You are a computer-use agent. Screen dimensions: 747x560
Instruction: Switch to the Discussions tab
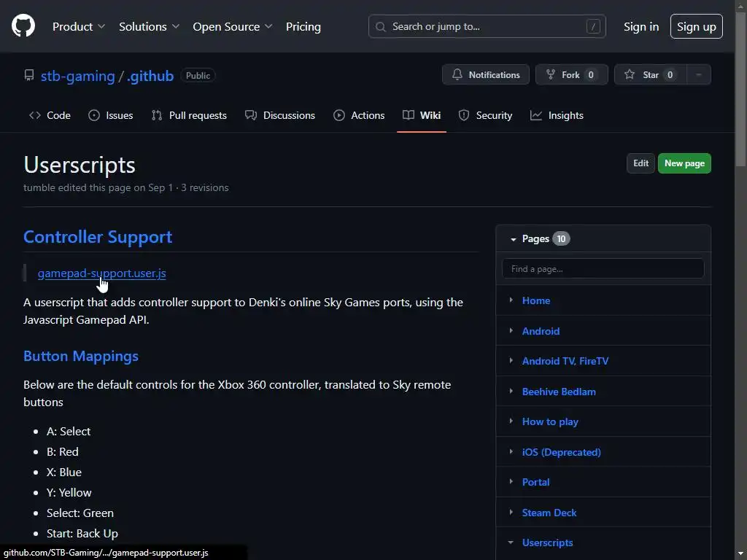coord(280,115)
